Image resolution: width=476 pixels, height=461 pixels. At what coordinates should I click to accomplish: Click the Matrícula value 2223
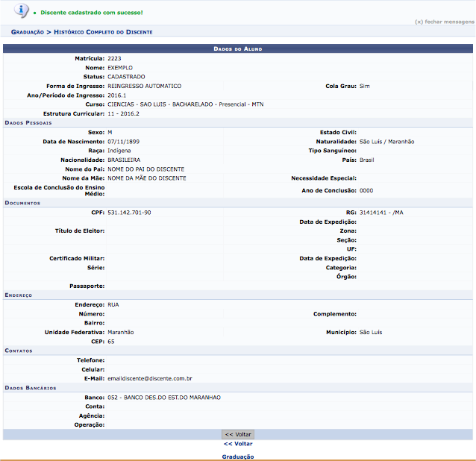[114, 57]
